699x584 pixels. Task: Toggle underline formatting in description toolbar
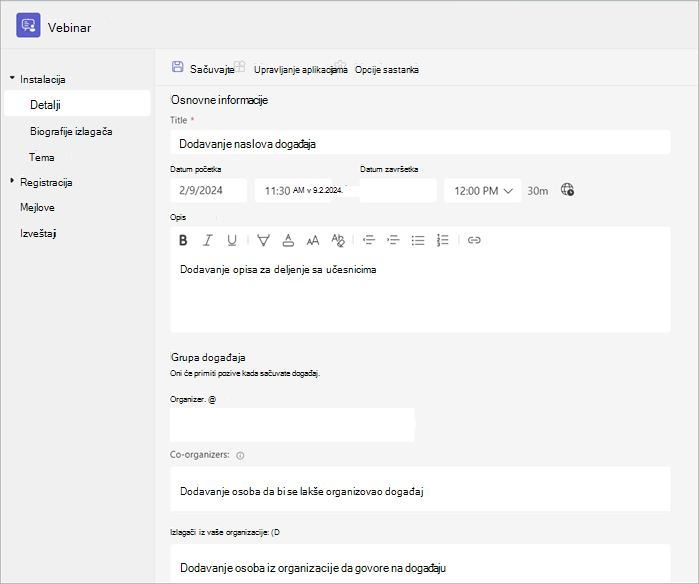232,240
